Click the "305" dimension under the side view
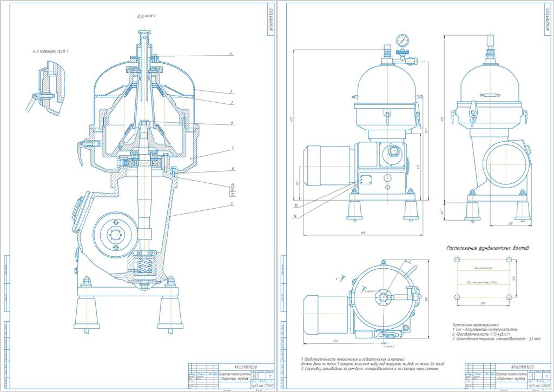The width and height of the screenshot is (554, 392). click(512, 224)
